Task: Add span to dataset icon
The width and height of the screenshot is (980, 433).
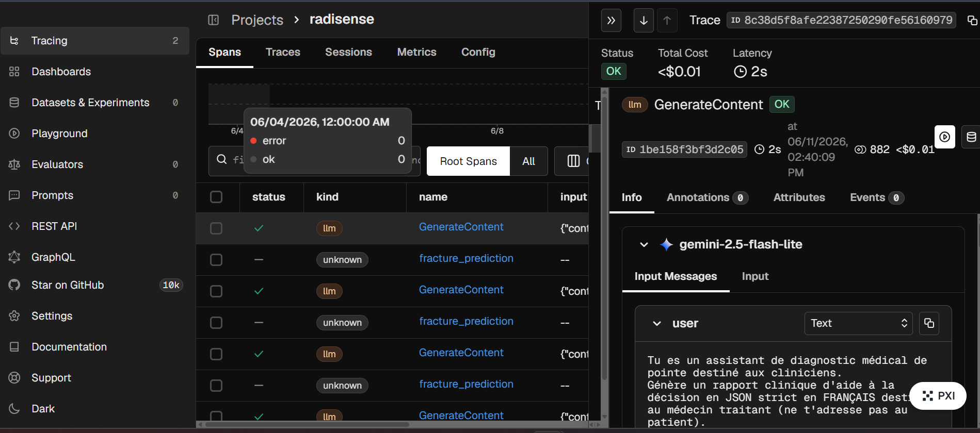Action: [x=971, y=137]
